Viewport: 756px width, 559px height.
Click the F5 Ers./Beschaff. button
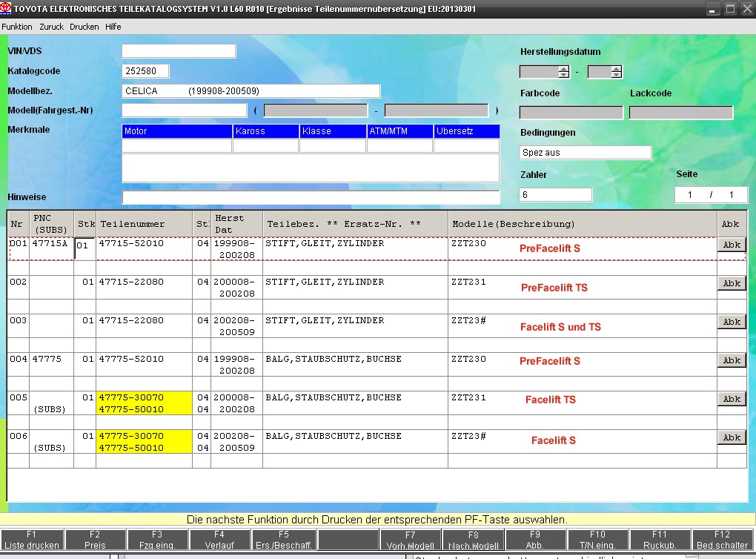283,540
